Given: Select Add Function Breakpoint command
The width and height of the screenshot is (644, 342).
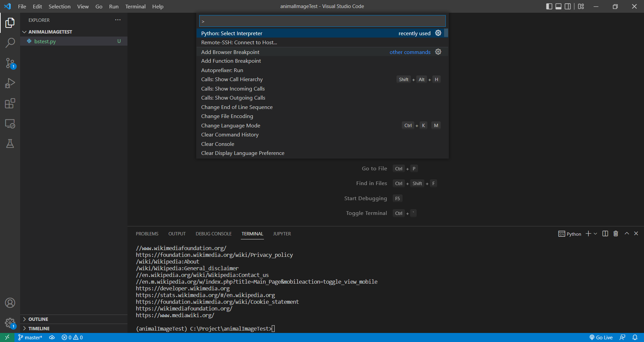Looking at the screenshot, I should [320, 61].
